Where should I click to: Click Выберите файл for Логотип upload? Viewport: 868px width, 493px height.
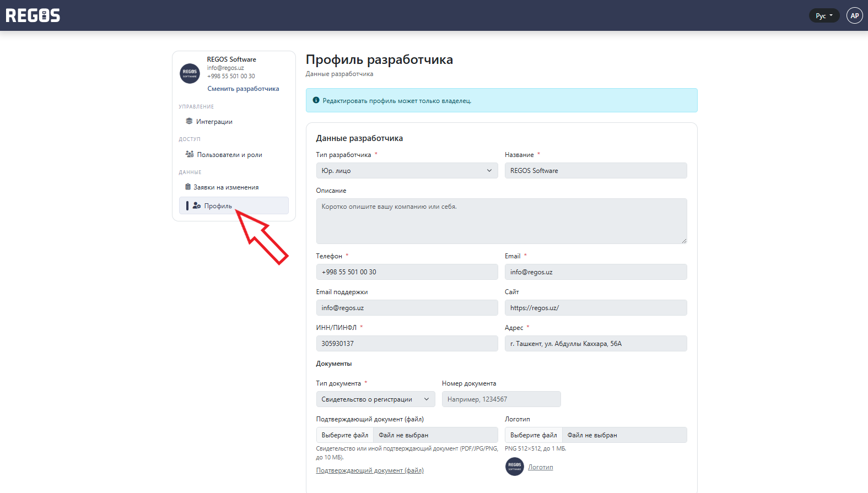[533, 435]
